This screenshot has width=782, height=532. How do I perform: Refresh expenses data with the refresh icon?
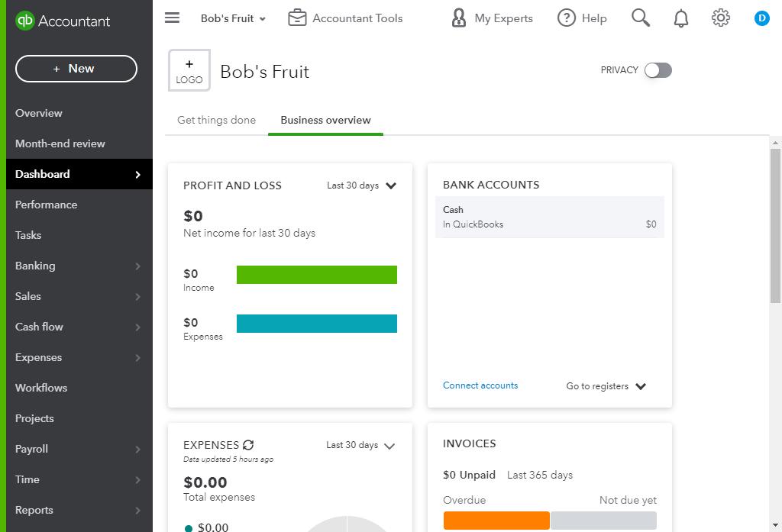tap(248, 445)
